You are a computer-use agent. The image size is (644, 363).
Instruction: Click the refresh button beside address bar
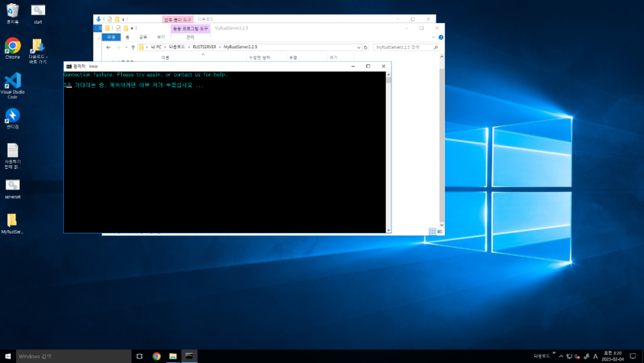(x=366, y=47)
